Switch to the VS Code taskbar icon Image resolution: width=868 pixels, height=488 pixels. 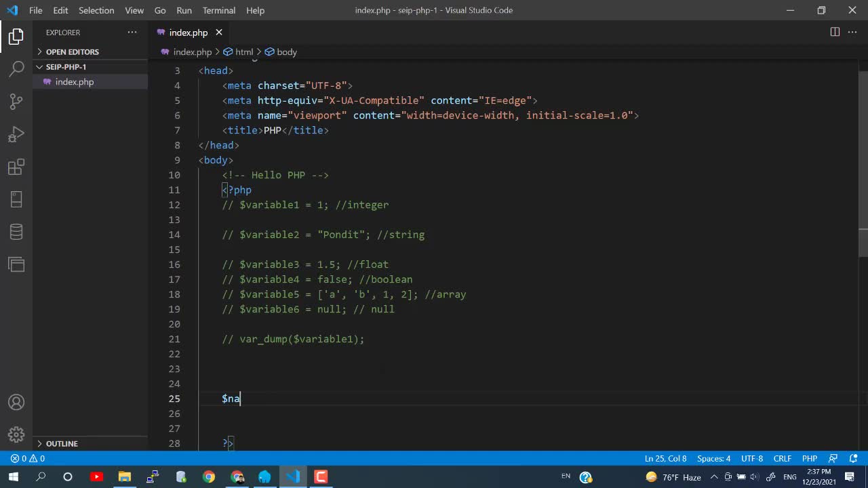(293, 477)
